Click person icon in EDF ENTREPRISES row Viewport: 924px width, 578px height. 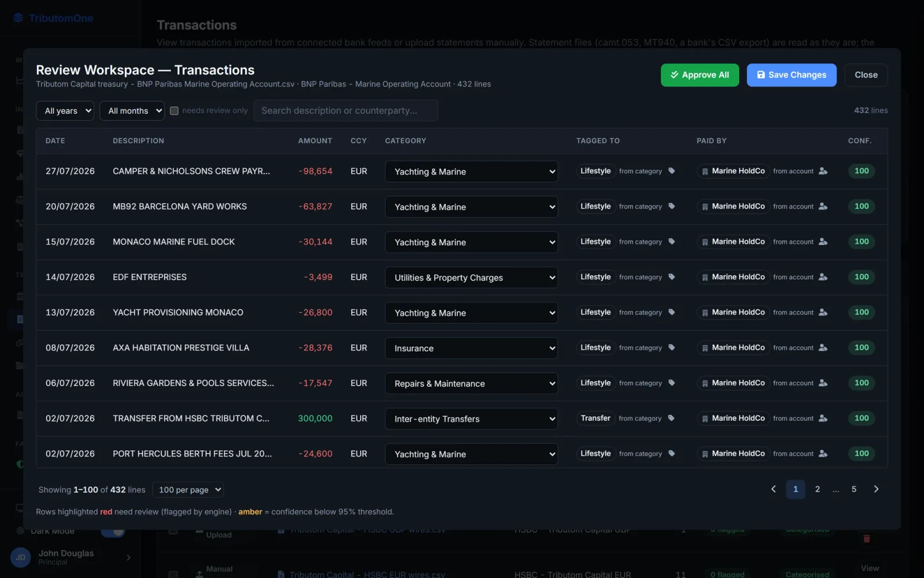[x=823, y=277]
